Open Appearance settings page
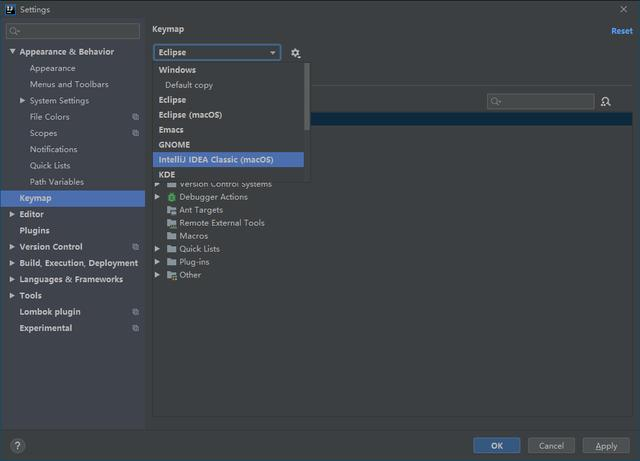This screenshot has height=461, width=640. [53, 68]
